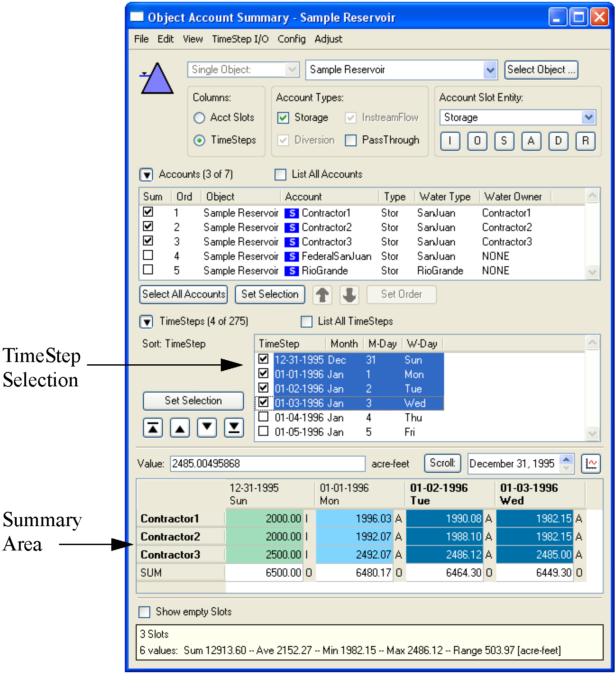Click the Value input field

pos(267,463)
